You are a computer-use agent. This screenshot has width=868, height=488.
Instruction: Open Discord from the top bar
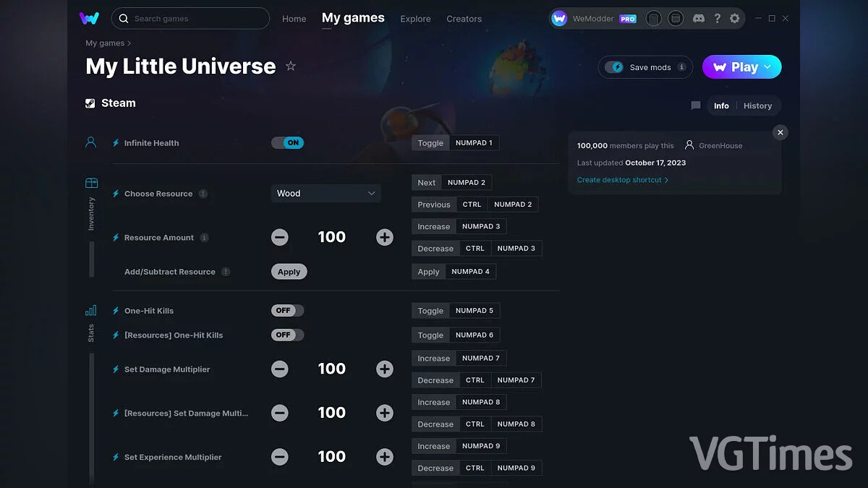pyautogui.click(x=699, y=18)
